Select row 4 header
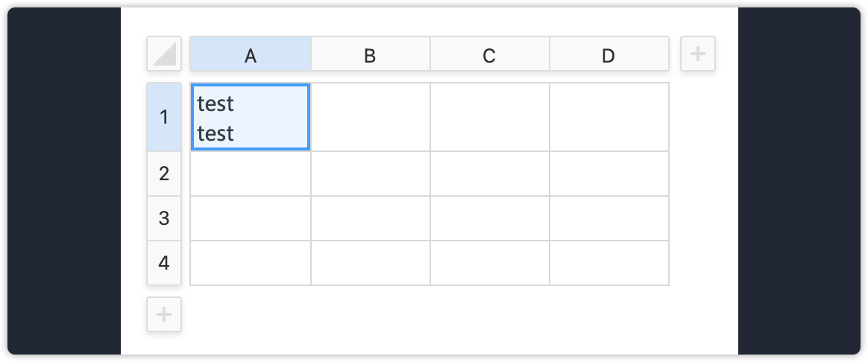This screenshot has height=362, width=868. [x=164, y=263]
